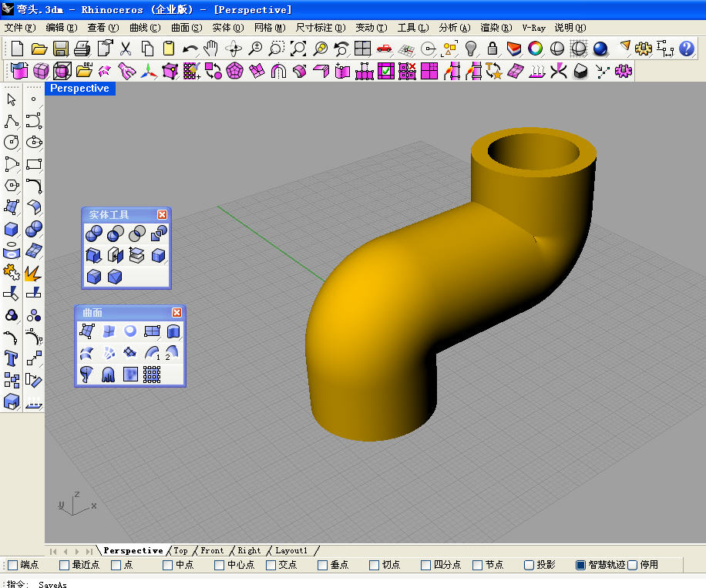
Task: Click the New file icon
Action: coord(17,49)
